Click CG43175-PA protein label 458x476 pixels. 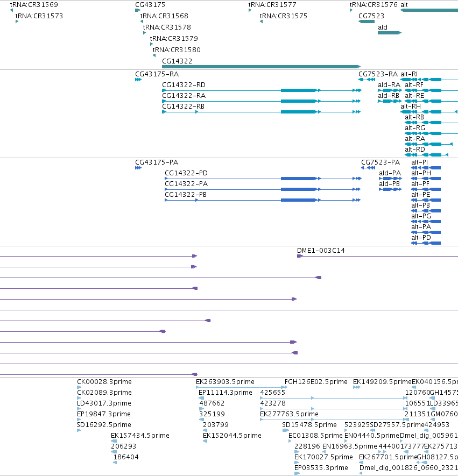[157, 162]
